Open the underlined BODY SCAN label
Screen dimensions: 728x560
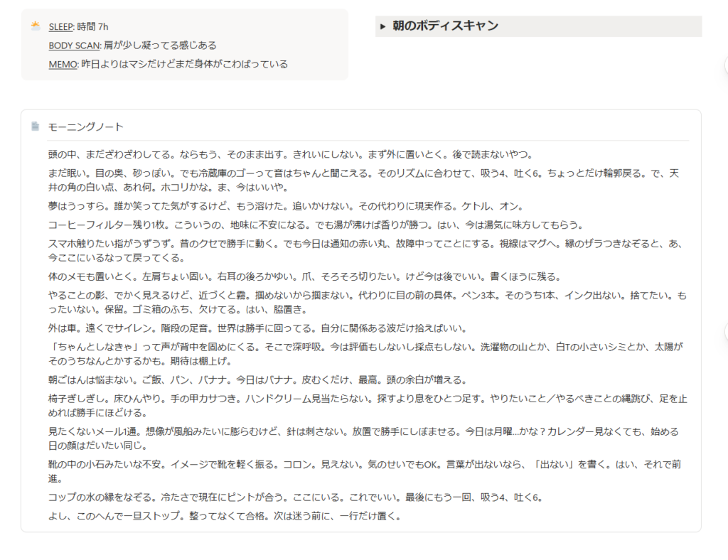pos(74,45)
